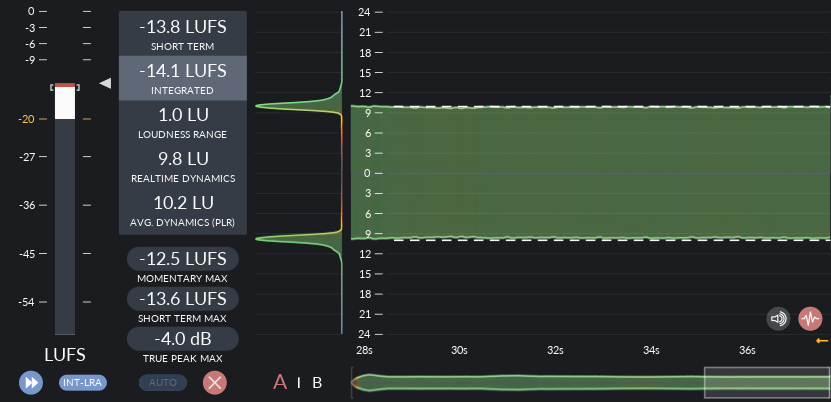Screen dimensions: 831x402
Task: Switch to comparison slot B
Action: click(x=317, y=382)
